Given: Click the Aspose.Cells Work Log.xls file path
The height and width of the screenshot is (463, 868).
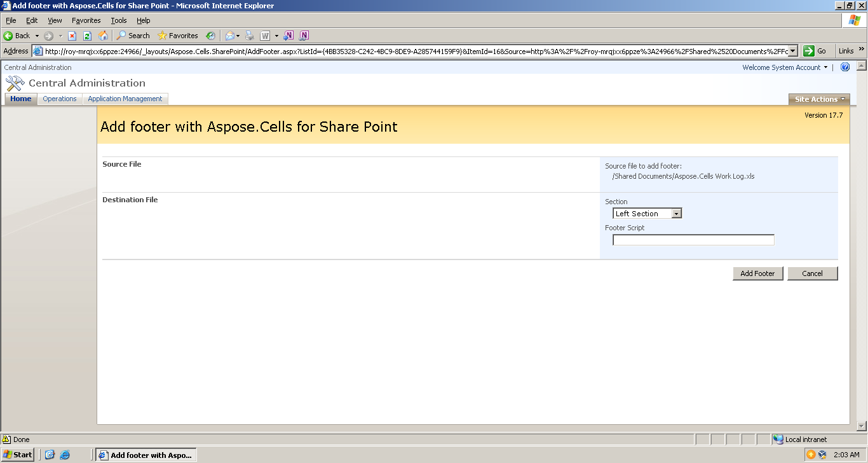Looking at the screenshot, I should pos(683,176).
